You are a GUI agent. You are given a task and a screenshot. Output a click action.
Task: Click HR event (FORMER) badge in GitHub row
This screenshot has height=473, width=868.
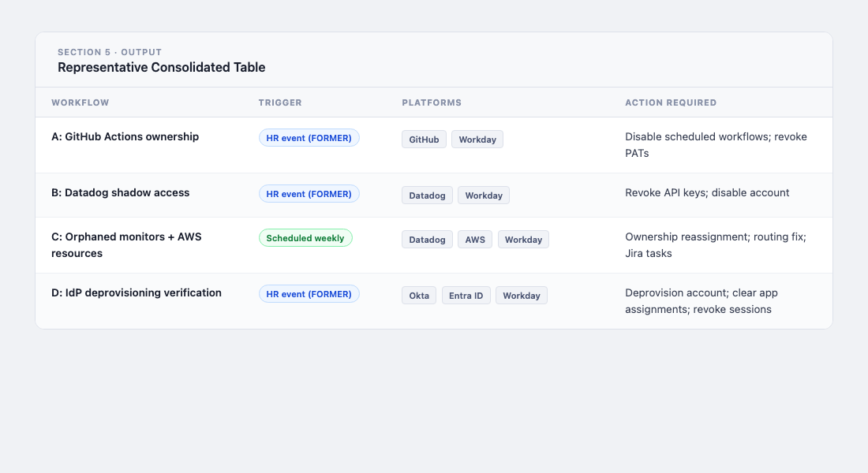(x=309, y=138)
